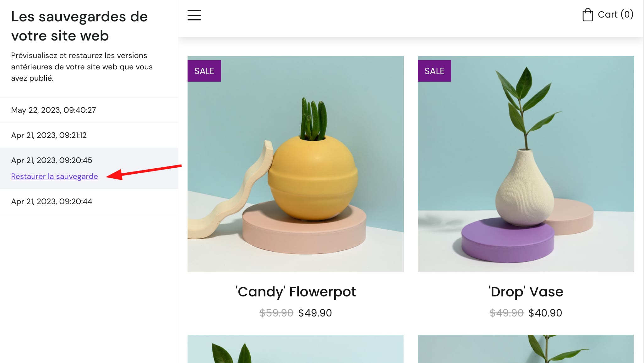Viewport: 644px width, 363px height.
Task: Open the hamburger navigation menu
Action: coord(194,15)
